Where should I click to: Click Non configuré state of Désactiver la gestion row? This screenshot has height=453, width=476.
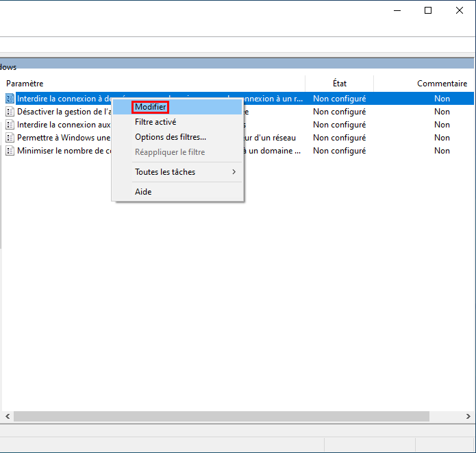click(x=340, y=112)
